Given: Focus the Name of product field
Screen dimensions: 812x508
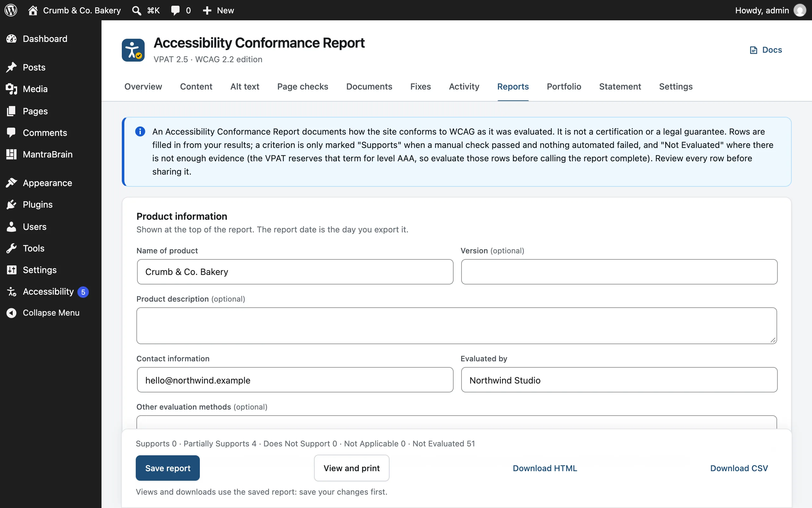Looking at the screenshot, I should coord(295,272).
